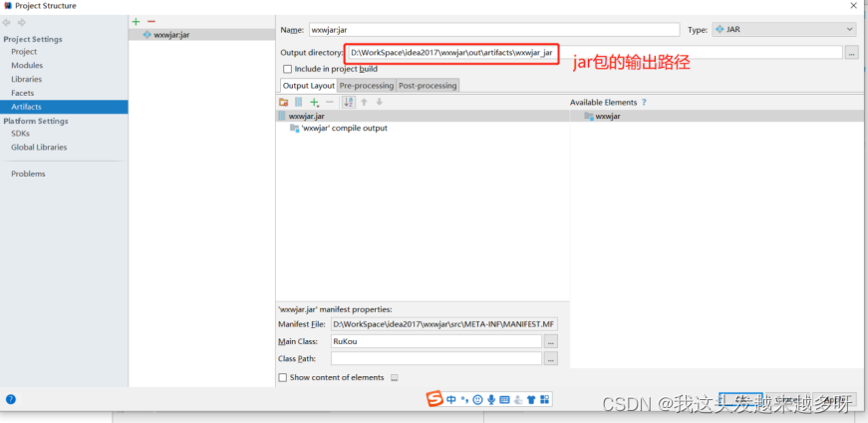Open the help button at bottom left
Viewport: 868px width, 423px height.
pos(11,399)
